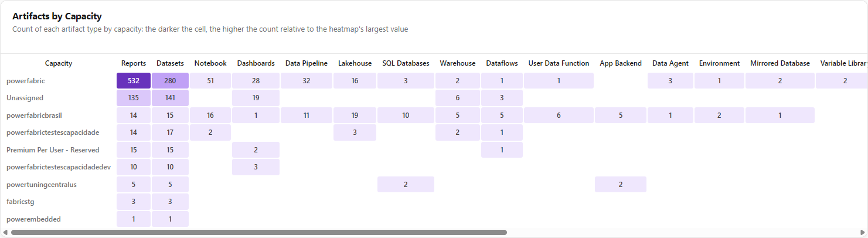Click the 3 Reports cell for fabricstg

pyautogui.click(x=134, y=202)
